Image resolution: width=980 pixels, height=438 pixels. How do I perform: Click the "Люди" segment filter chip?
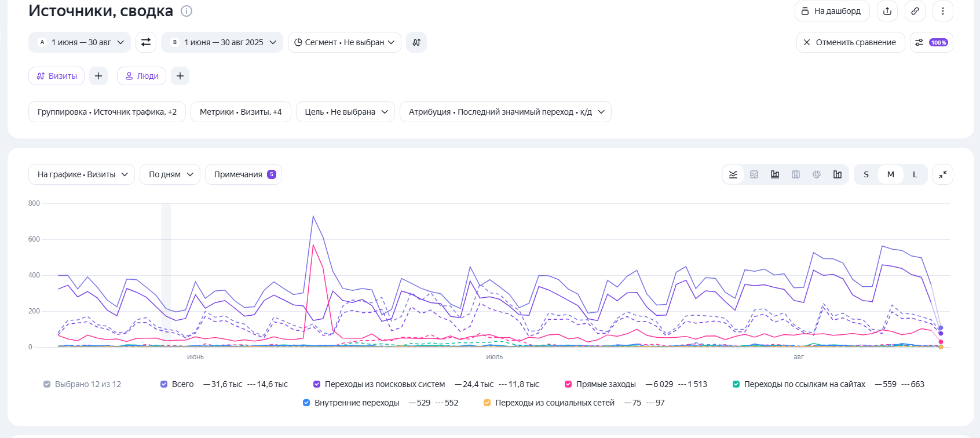pos(142,76)
